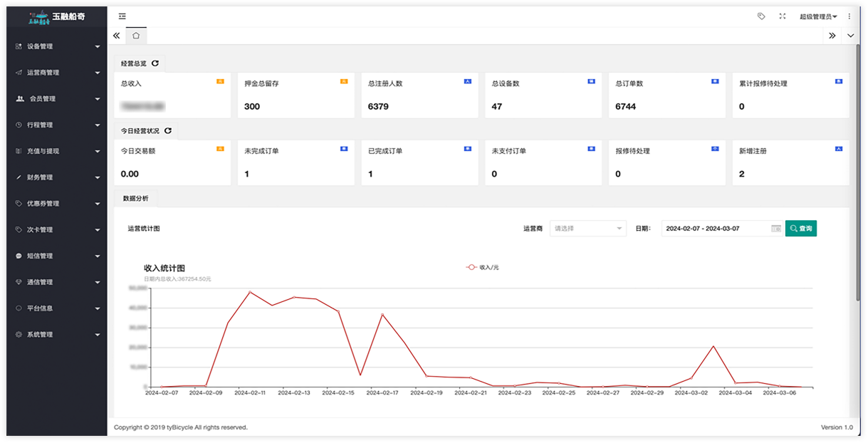Select the home tab icon
This screenshot has height=443, width=868.
tap(136, 35)
